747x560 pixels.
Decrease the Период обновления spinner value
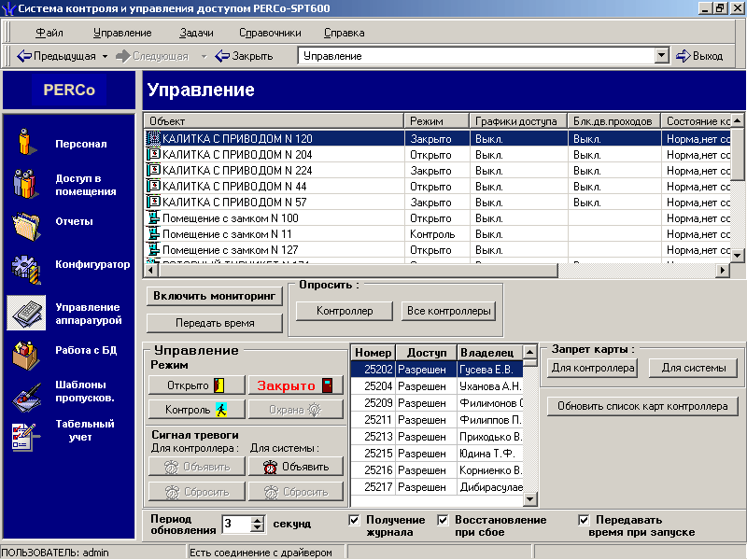tap(258, 528)
